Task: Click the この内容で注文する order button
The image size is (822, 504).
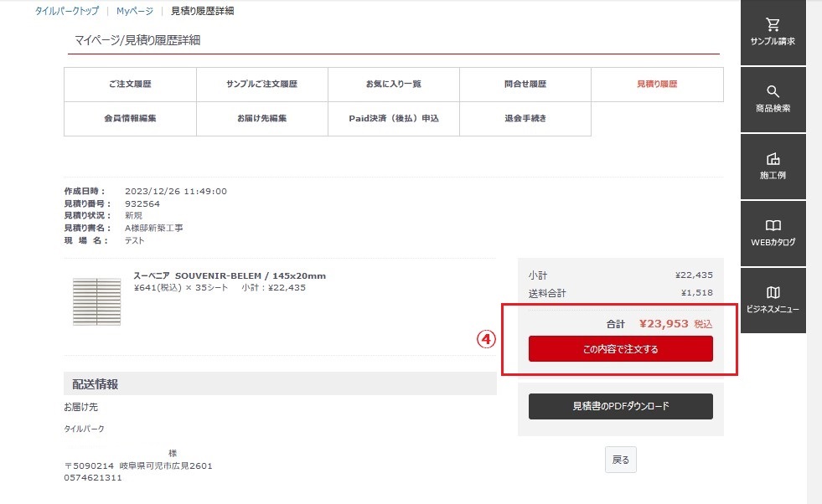Action: [x=620, y=349]
